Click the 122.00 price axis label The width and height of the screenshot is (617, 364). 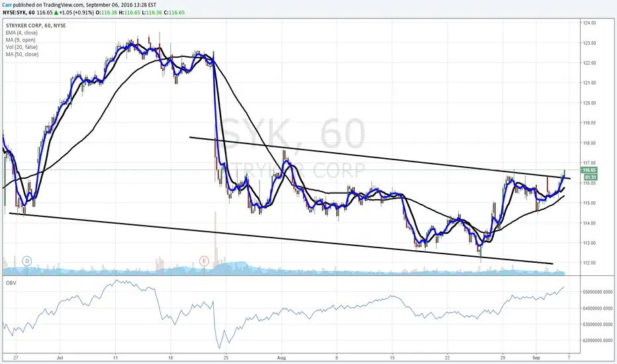click(x=589, y=63)
